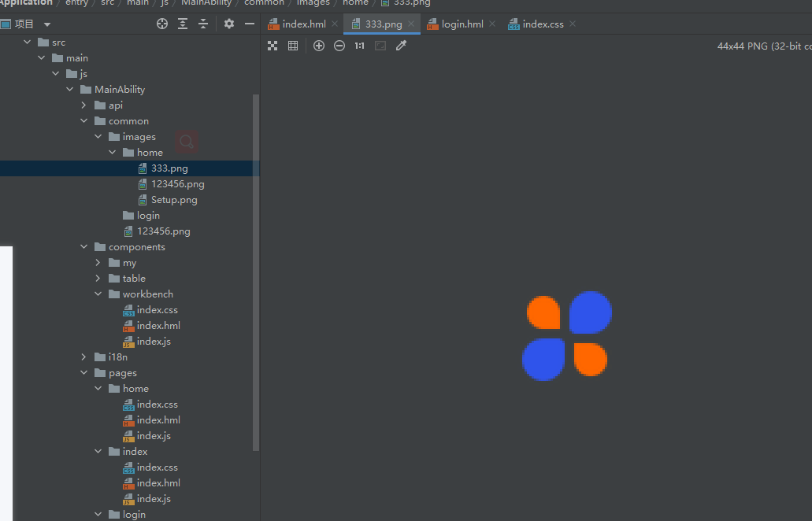Select the components folder
This screenshot has width=812, height=521.
130,247
